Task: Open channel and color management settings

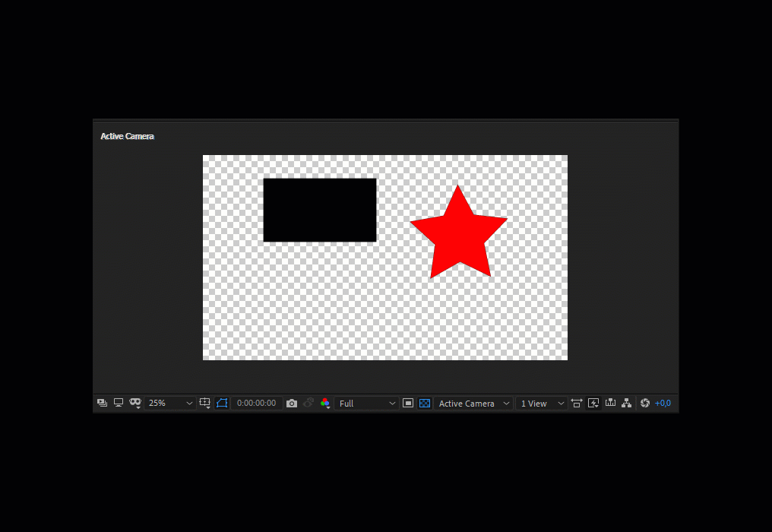Action: click(x=324, y=403)
